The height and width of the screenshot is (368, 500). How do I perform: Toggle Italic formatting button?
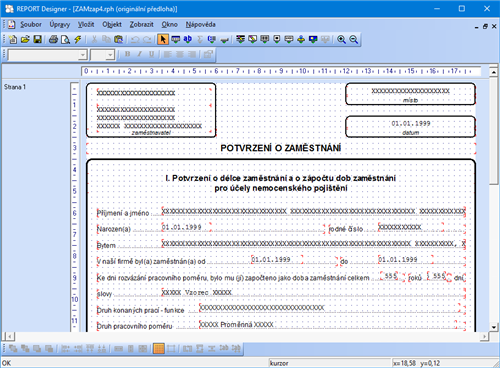pyautogui.click(x=139, y=54)
